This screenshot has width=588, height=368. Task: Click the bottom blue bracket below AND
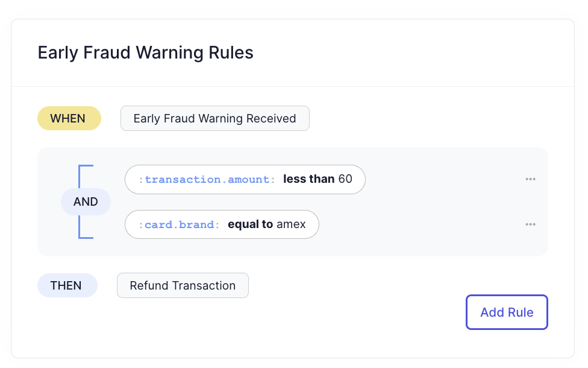pos(86,227)
